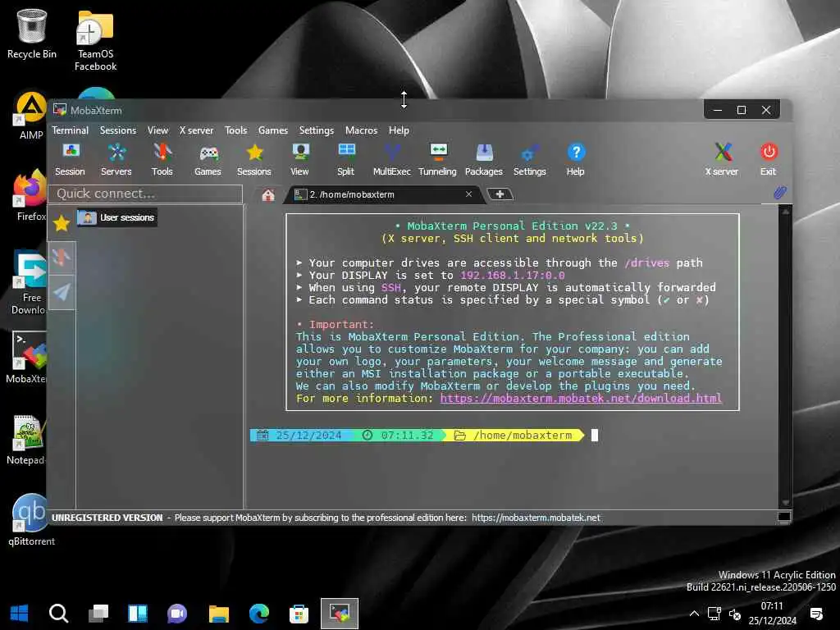Toggle the X server toolbar icon
The image size is (840, 630).
pyautogui.click(x=722, y=160)
